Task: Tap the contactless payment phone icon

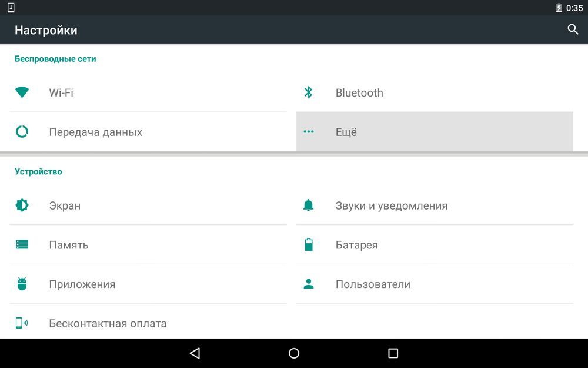Action: [21, 323]
